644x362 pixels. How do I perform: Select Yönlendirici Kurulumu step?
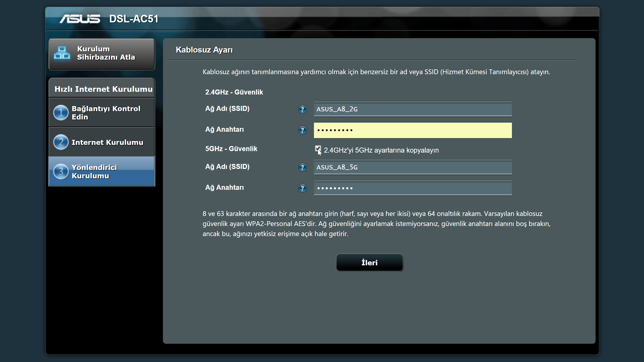[102, 171]
